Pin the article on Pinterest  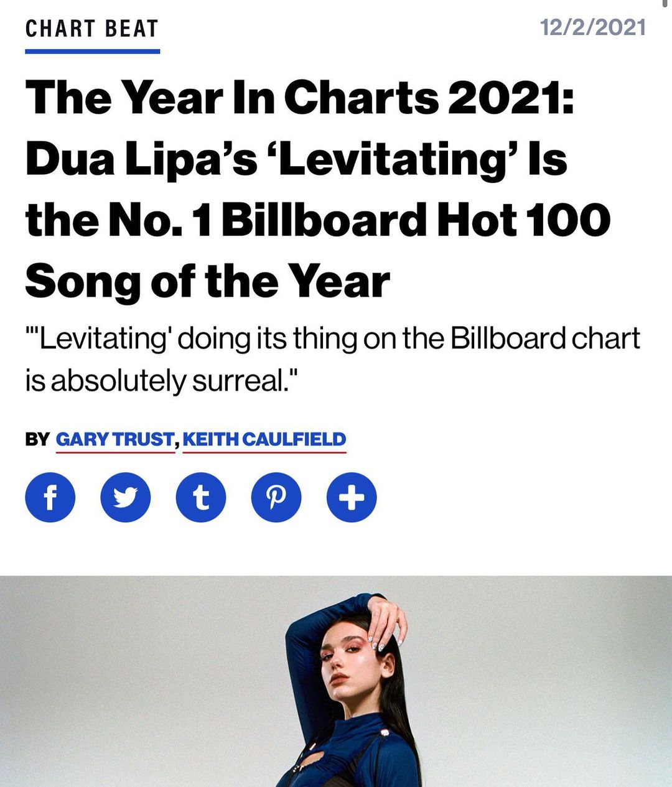tap(276, 498)
